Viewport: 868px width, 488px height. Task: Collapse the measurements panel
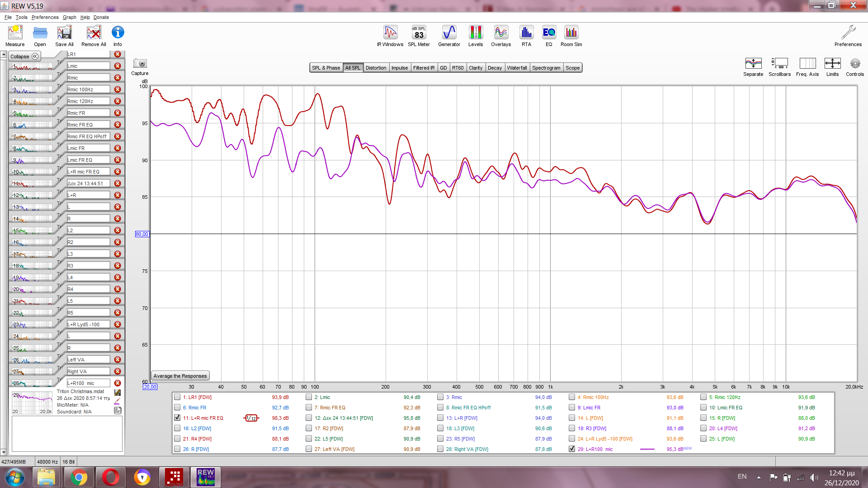24,56
